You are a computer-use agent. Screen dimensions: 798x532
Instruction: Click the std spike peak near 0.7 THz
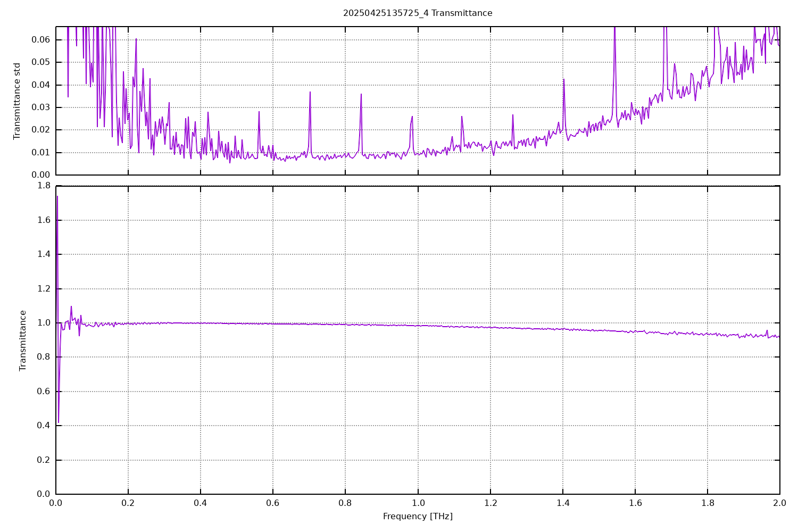click(x=310, y=92)
